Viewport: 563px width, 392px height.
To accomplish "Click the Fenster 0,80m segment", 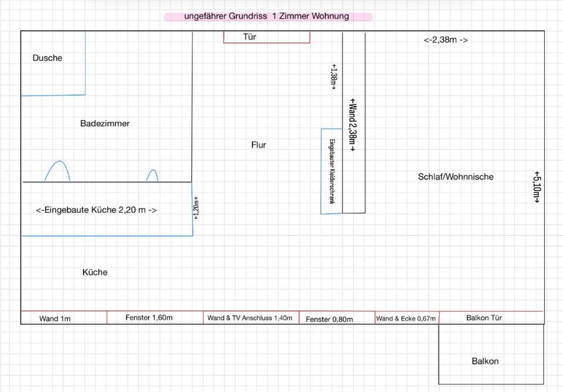I will pos(330,319).
